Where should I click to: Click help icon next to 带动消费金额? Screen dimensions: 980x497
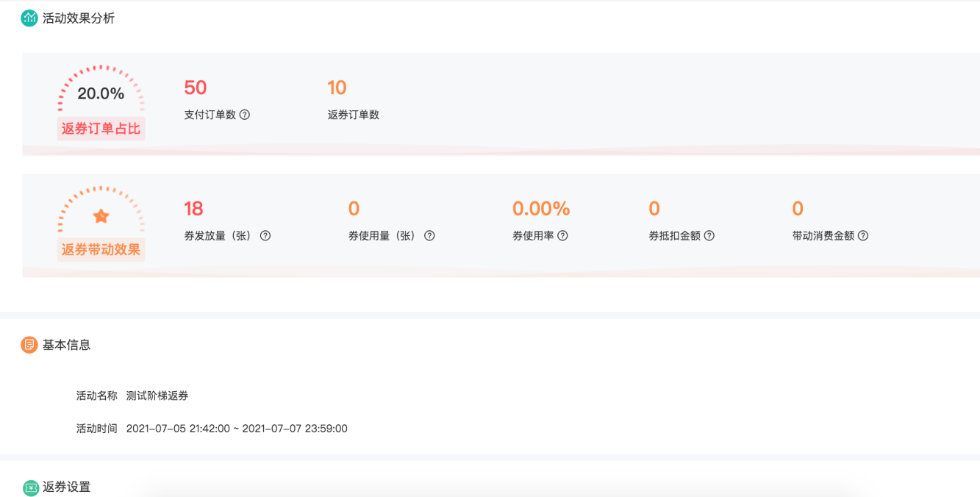863,236
